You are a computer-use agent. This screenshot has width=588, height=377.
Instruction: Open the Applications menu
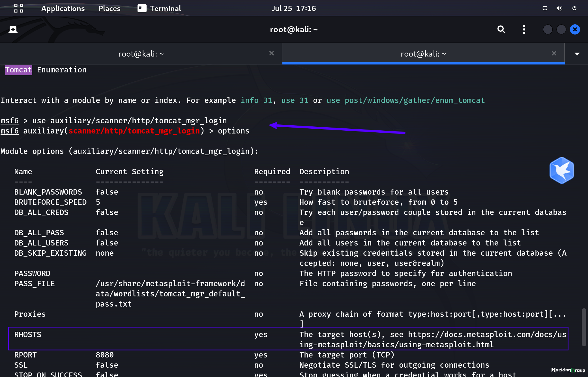pyautogui.click(x=63, y=8)
